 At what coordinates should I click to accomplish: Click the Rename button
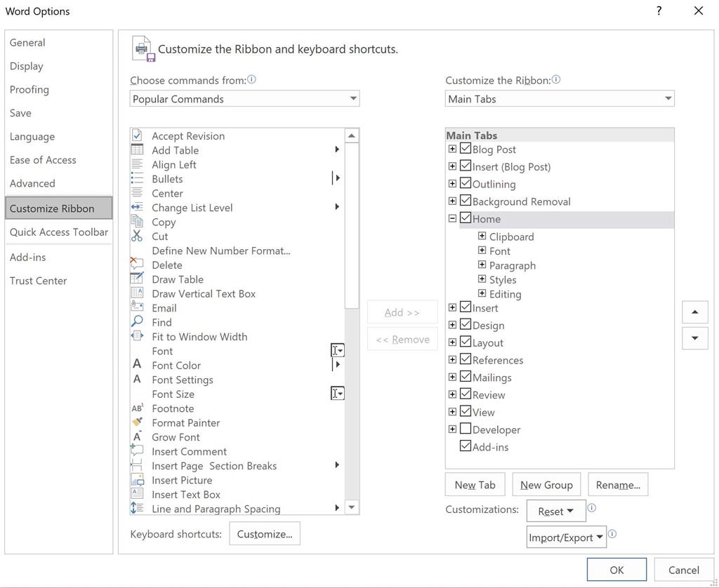click(x=618, y=485)
